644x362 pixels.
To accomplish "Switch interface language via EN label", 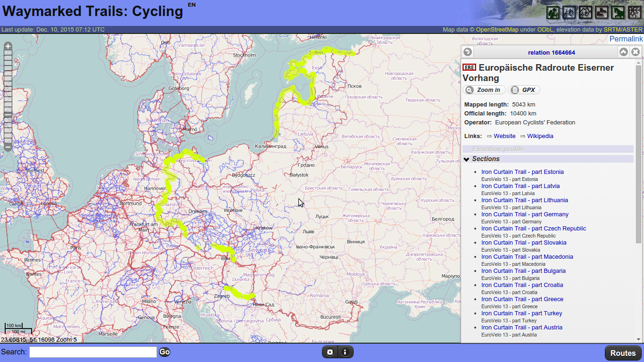I will 190,4.
